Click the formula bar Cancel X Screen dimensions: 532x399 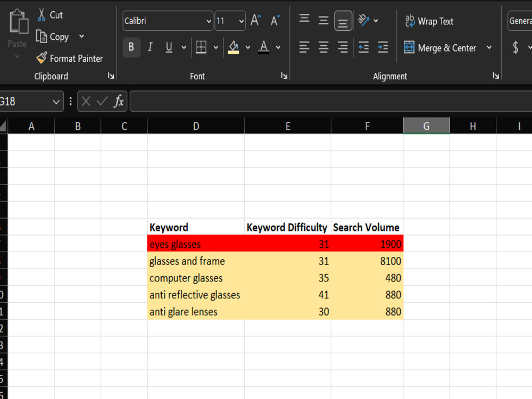[86, 101]
